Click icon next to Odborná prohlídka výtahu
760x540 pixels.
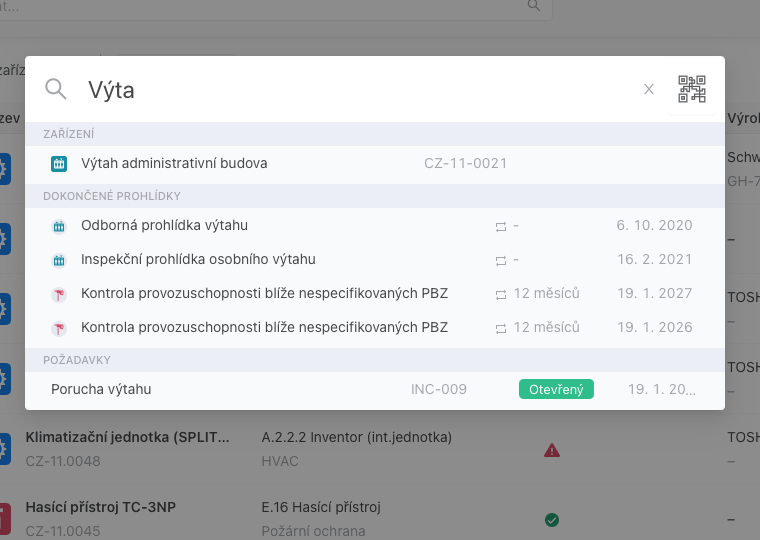59,226
